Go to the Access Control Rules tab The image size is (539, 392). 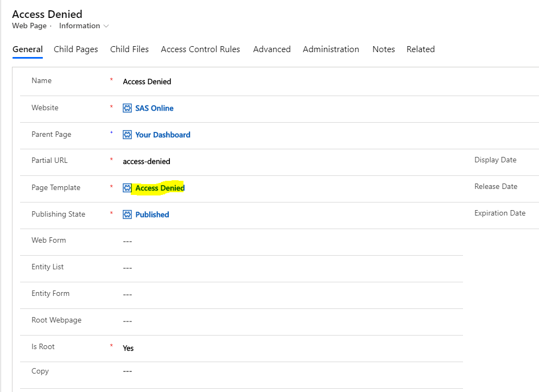pos(200,49)
